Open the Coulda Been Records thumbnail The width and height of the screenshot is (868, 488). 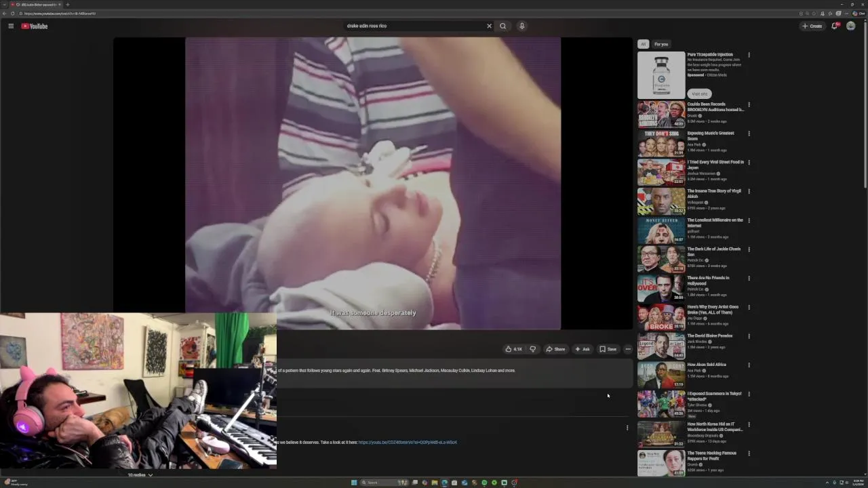point(661,115)
